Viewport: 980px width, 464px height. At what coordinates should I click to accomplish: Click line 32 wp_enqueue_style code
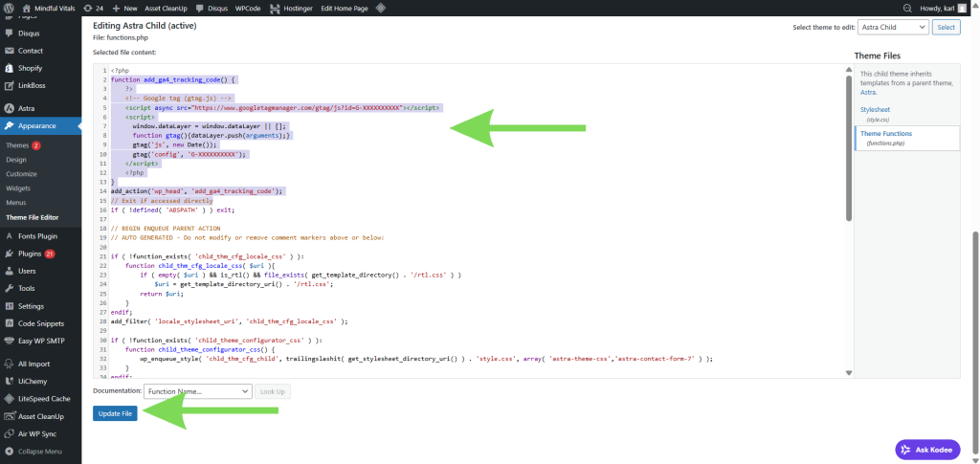(426, 359)
